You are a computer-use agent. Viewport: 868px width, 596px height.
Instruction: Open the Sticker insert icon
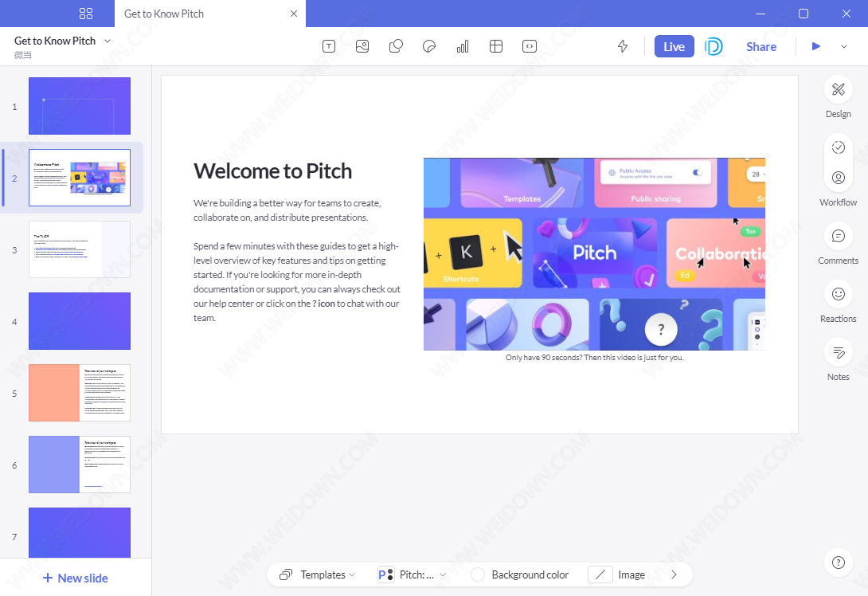click(429, 46)
